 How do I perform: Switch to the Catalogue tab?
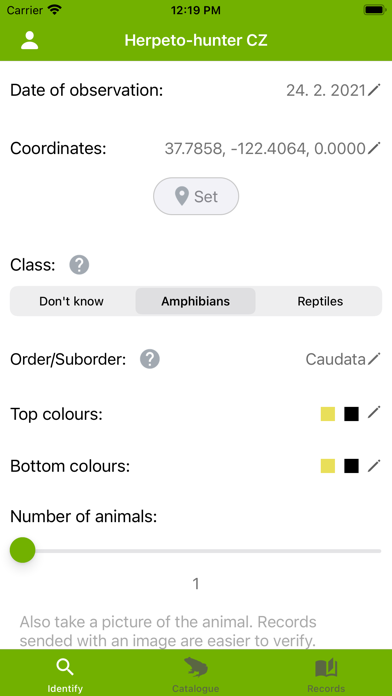[x=196, y=675]
